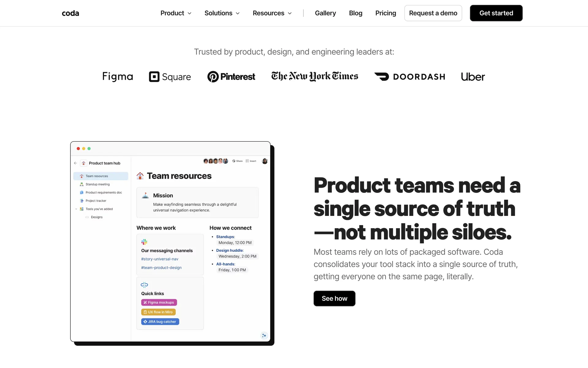Viewport: 588px width, 368px height.
Task: Click the Slack icon in messaging card
Action: point(144,242)
